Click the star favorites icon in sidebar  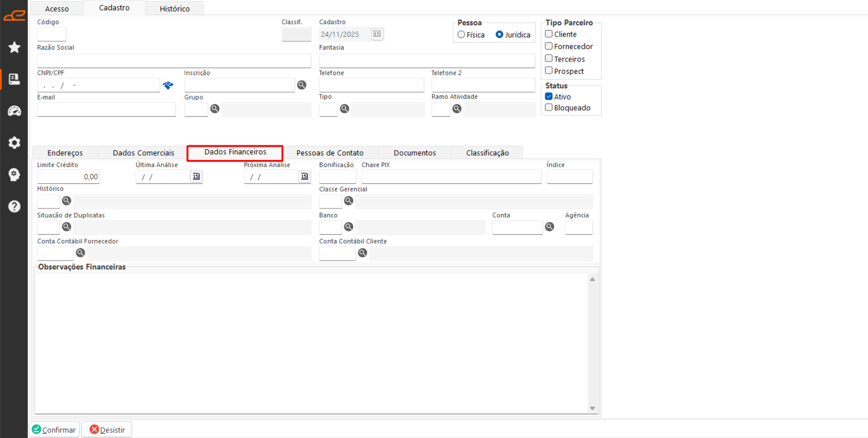[14, 47]
